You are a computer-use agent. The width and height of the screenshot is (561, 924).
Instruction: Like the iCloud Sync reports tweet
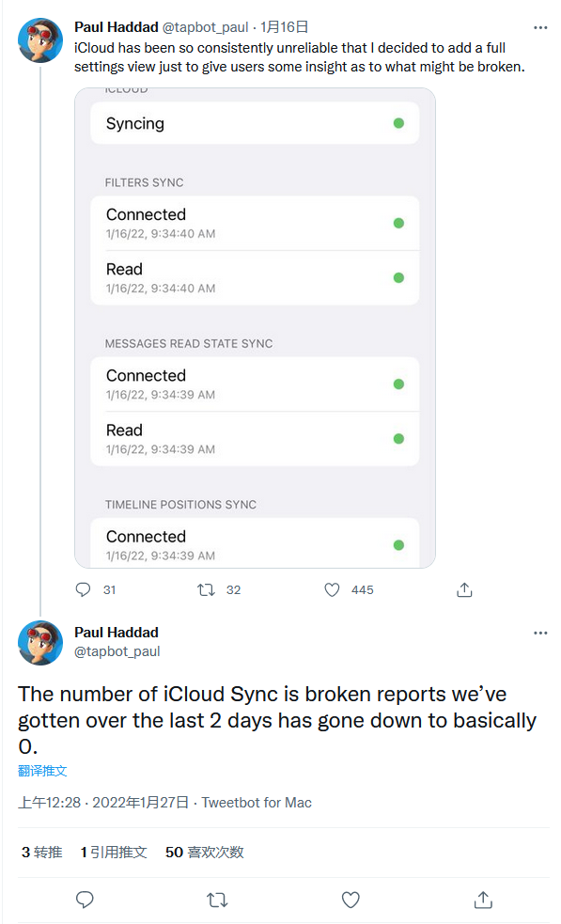click(351, 900)
